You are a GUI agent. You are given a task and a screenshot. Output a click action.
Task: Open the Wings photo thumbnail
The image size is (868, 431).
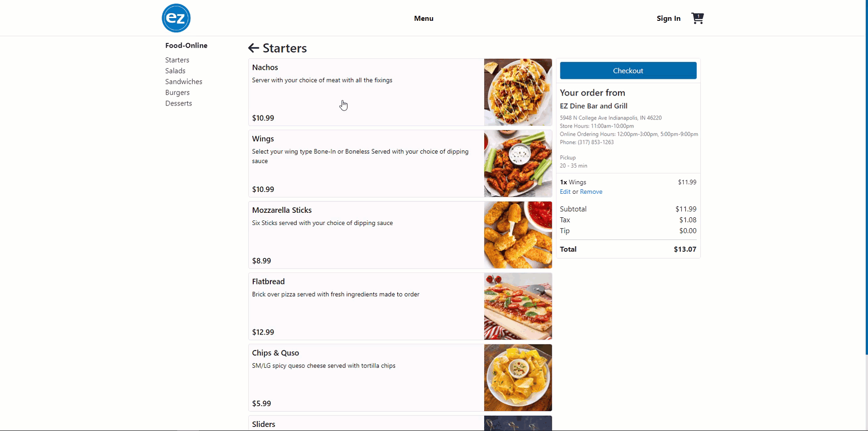pos(518,163)
